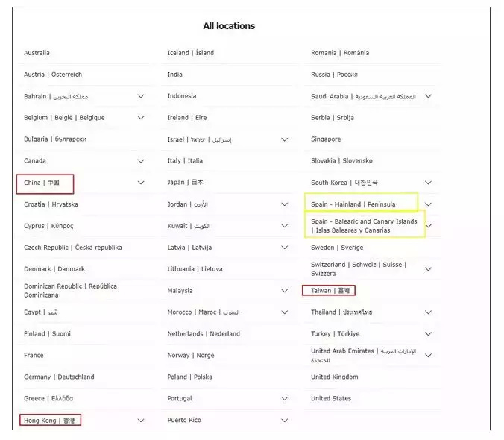The width and height of the screenshot is (504, 440).
Task: Expand the Bahrain language chevron
Action: pos(141,96)
